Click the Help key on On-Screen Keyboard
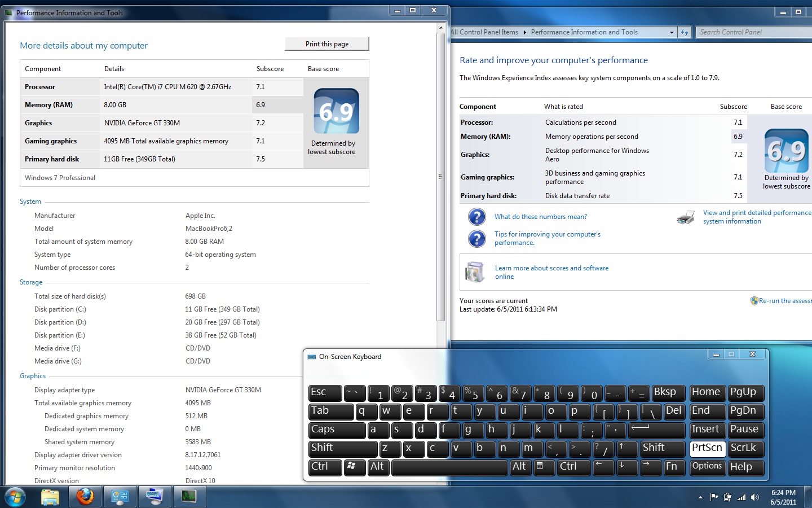 747,467
